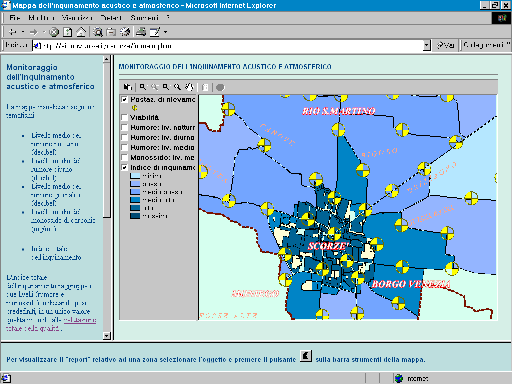This screenshot has height=384, width=512.
Task: Open the File menu
Action: 15,18
